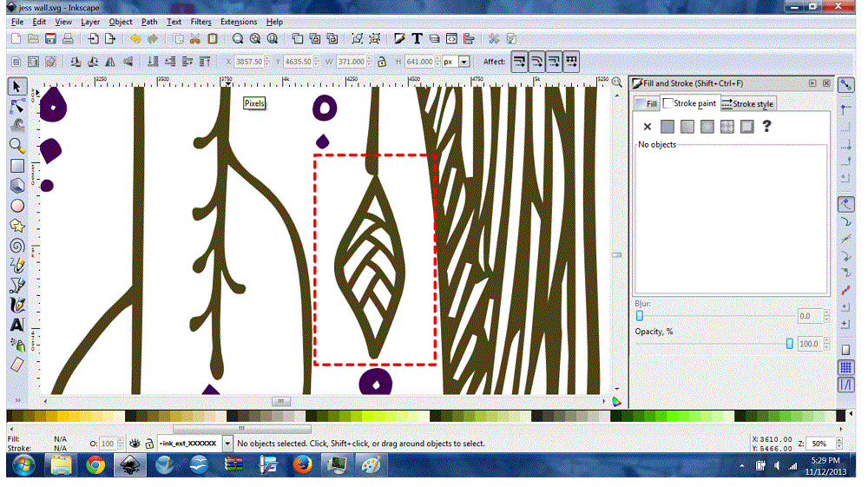Select the 3D Box tool
This screenshot has width=868, height=487.
17,186
